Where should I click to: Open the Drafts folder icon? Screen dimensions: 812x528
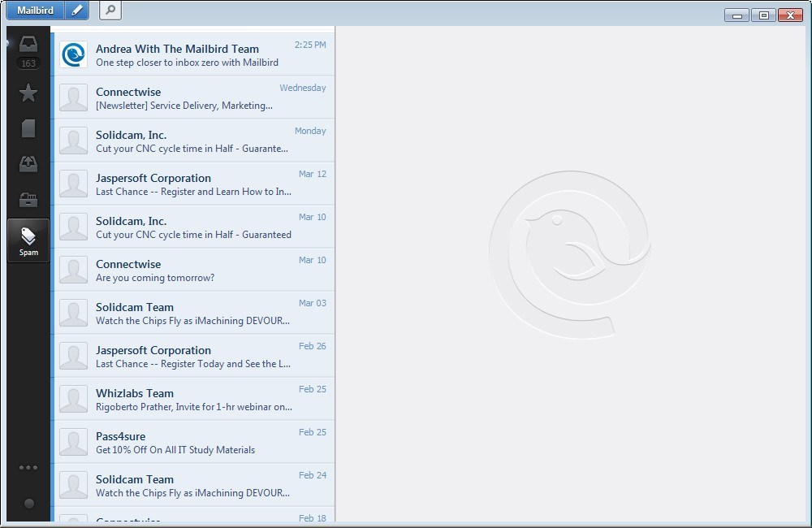[28, 128]
